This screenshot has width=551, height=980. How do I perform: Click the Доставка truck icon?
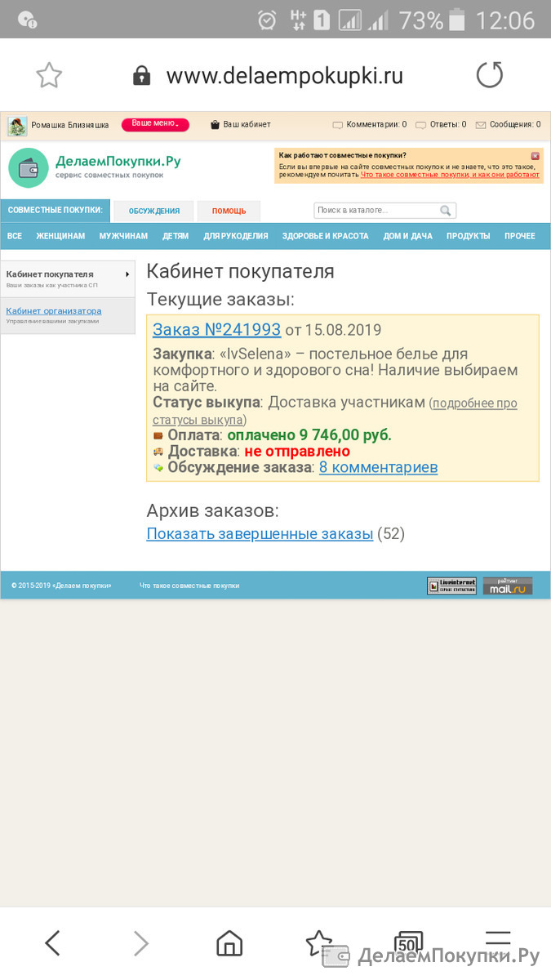point(158,451)
